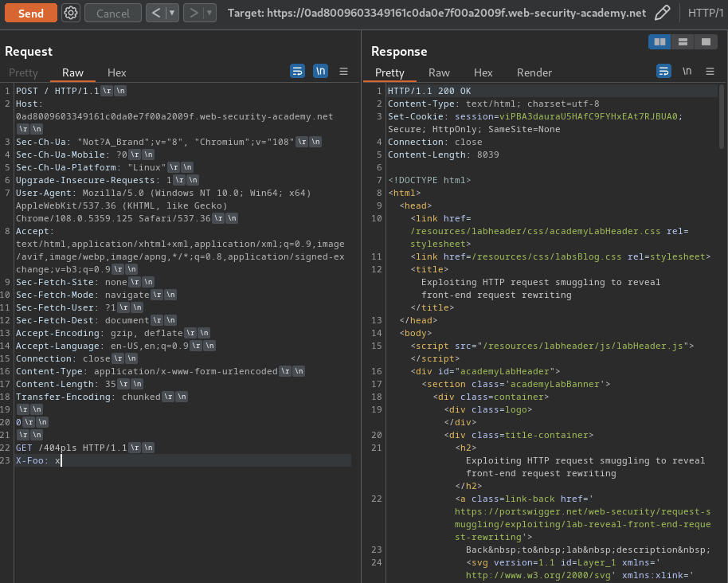This screenshot has height=583, width=728.
Task: Open request settings gear icon
Action: coord(71,13)
